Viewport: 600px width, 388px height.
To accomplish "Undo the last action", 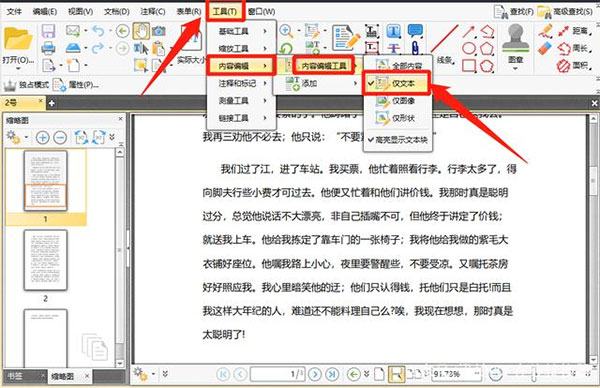I will pos(98,31).
